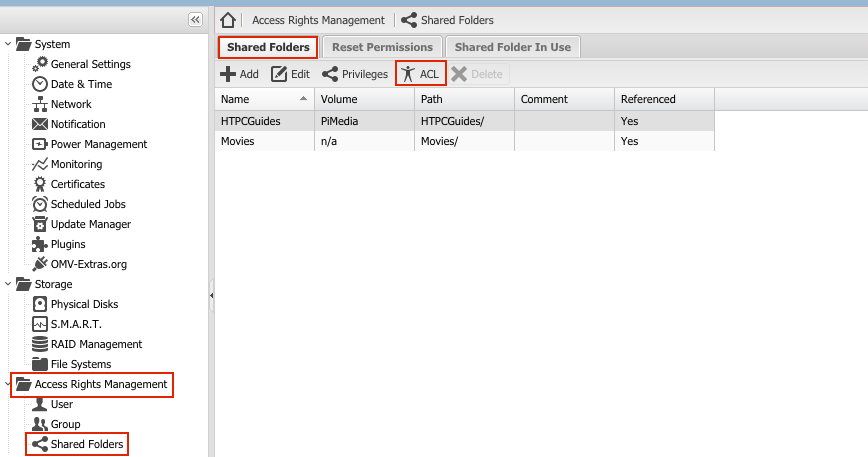
Task: Select the S.M.A.R.T. disk monitoring icon
Action: (x=40, y=324)
